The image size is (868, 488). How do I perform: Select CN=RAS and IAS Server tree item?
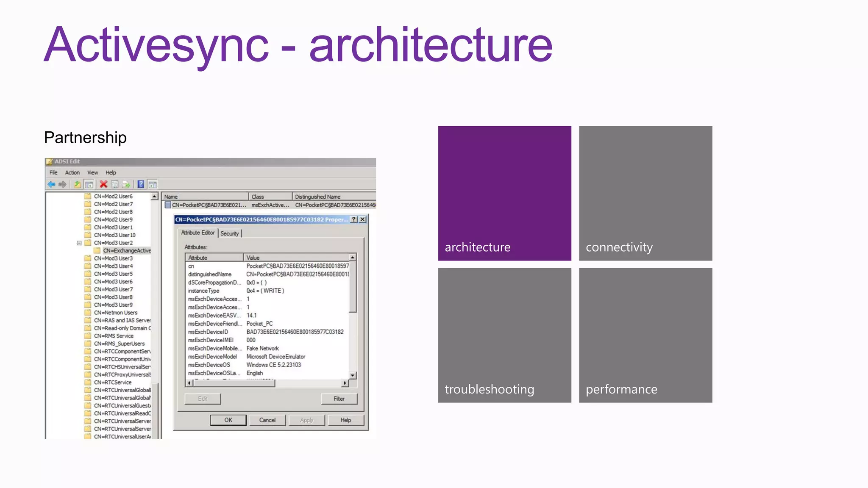(x=122, y=320)
